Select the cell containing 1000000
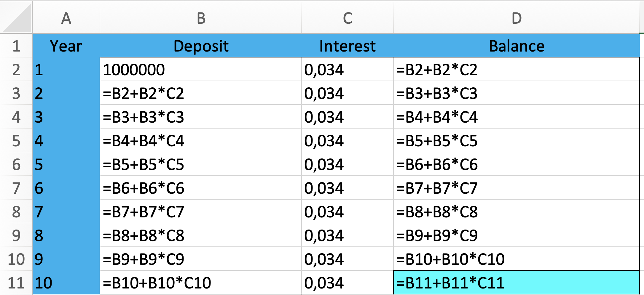This screenshot has height=295, width=644. coord(201,70)
